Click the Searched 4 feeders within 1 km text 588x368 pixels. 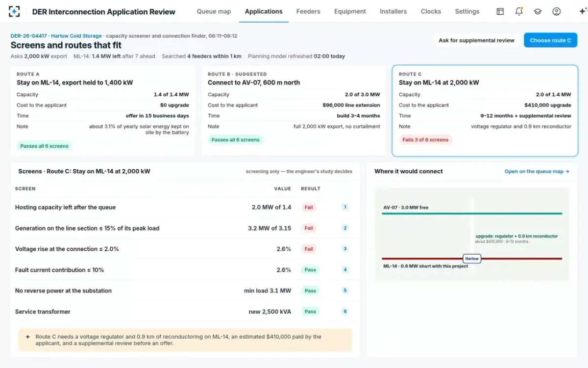click(201, 56)
